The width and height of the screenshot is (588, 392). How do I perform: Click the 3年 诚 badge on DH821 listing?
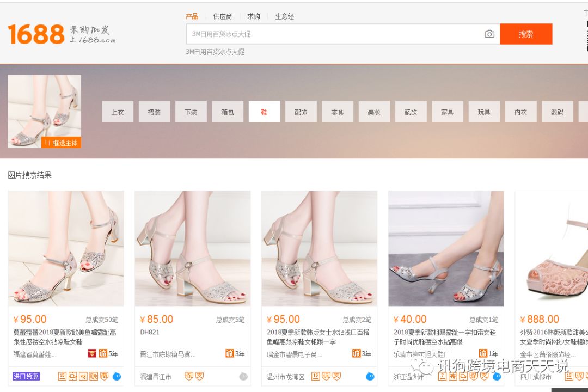pyautogui.click(x=231, y=354)
